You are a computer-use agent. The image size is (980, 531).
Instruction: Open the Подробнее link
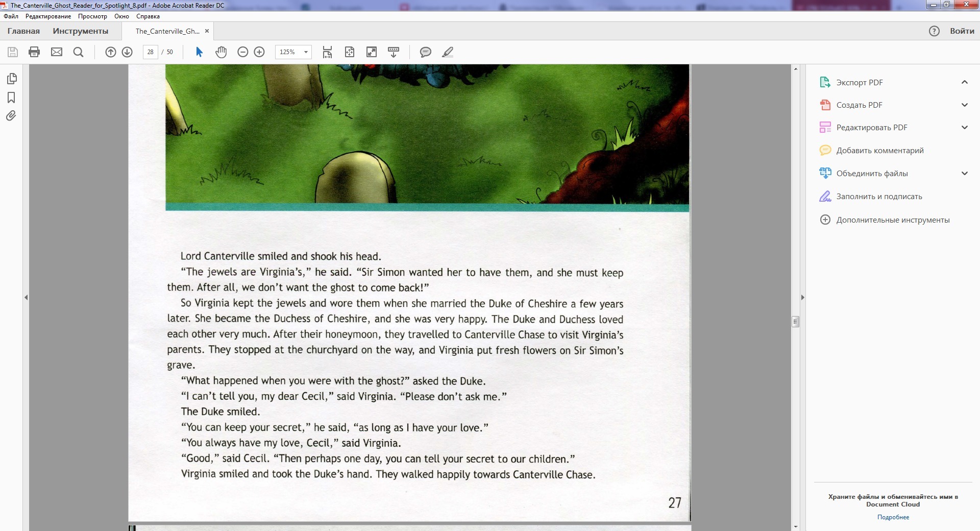(x=893, y=517)
